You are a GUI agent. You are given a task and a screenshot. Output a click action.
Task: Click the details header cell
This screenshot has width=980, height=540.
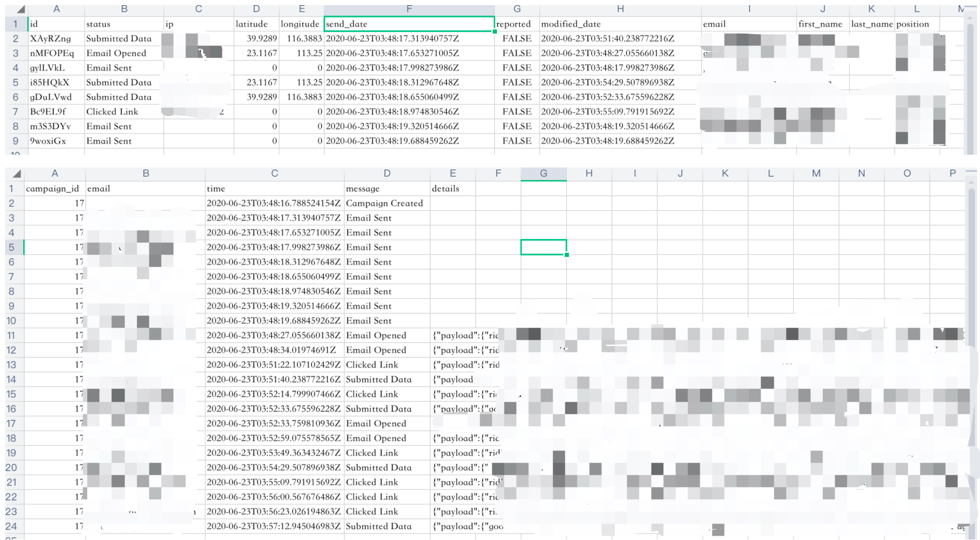452,189
